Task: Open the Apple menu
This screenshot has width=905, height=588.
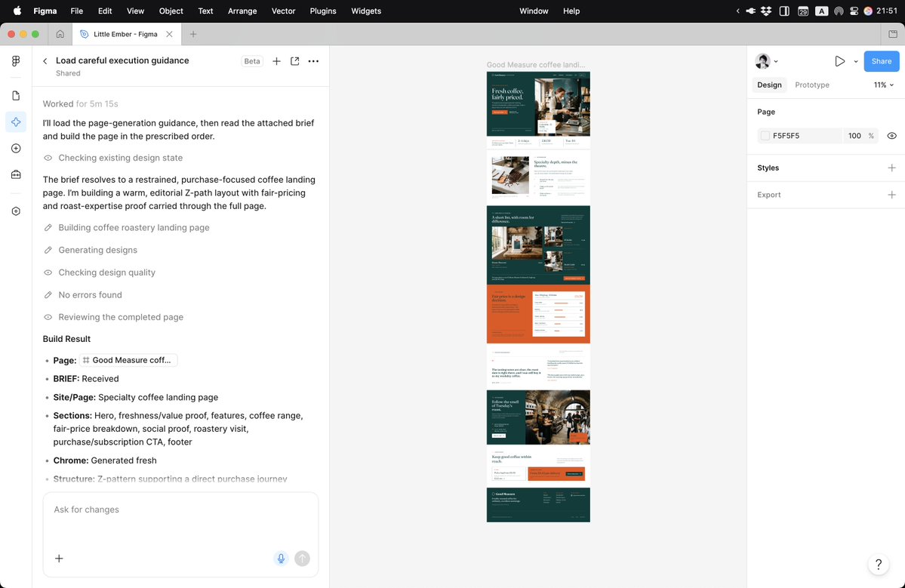Action: coord(17,11)
